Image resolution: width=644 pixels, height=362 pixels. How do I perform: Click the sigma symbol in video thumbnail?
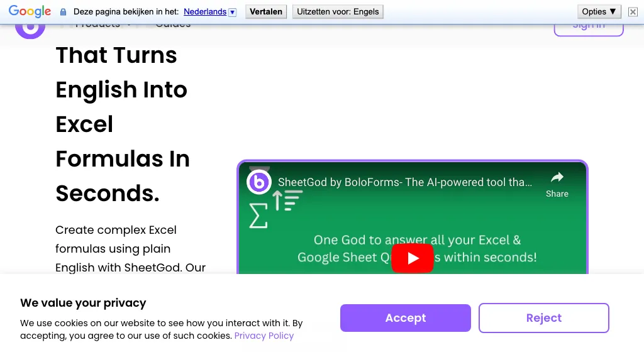(x=258, y=216)
